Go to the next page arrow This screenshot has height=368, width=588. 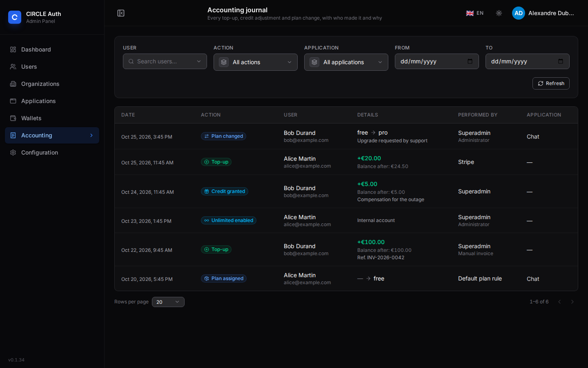572,302
